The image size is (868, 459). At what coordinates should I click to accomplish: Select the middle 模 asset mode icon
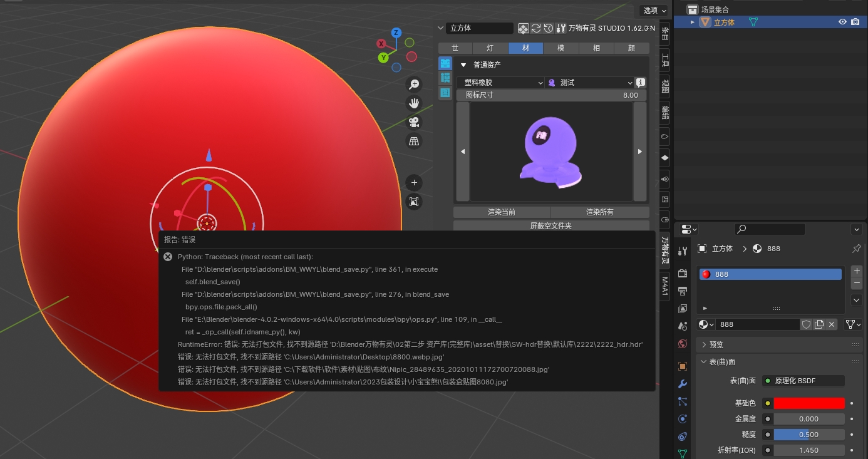pyautogui.click(x=445, y=78)
